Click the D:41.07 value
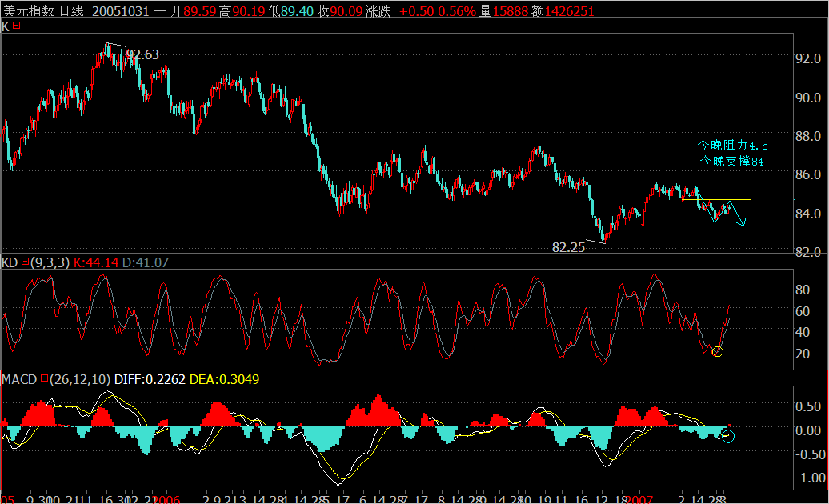Screen dimensions: 829x504 [x=146, y=262]
